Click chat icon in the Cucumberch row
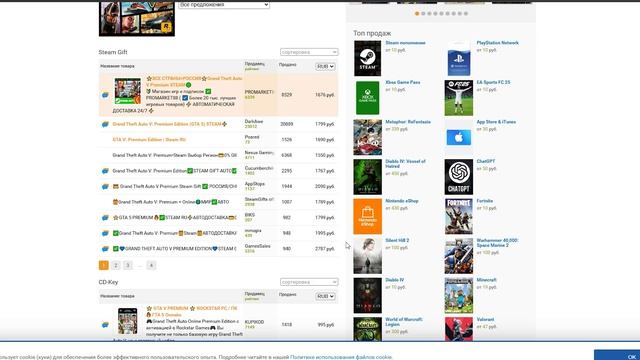Screen dimensions: 640x360 [105, 171]
